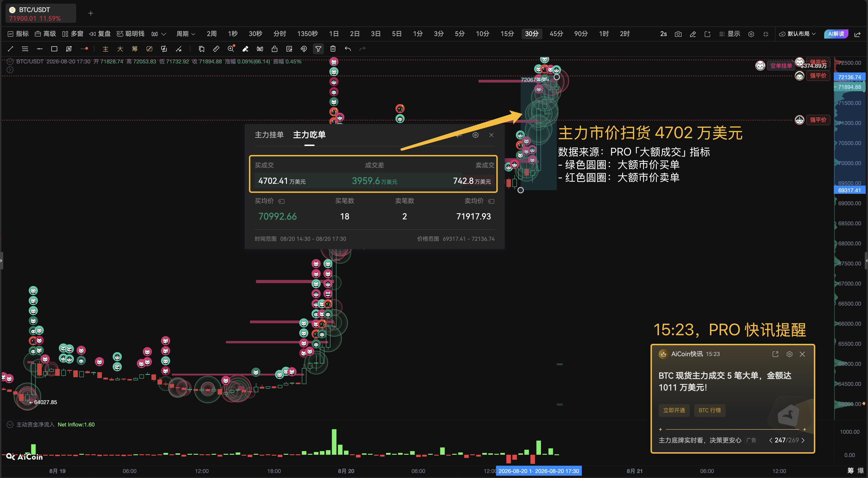Choose the rectangle shape tool
Image resolution: width=868 pixels, height=478 pixels.
[54, 49]
